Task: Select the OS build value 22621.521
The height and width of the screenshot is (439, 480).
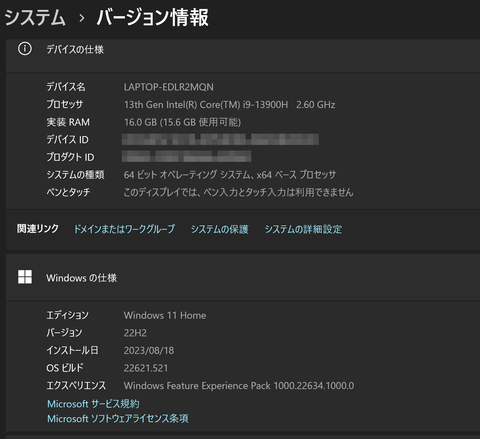Action: point(146,368)
